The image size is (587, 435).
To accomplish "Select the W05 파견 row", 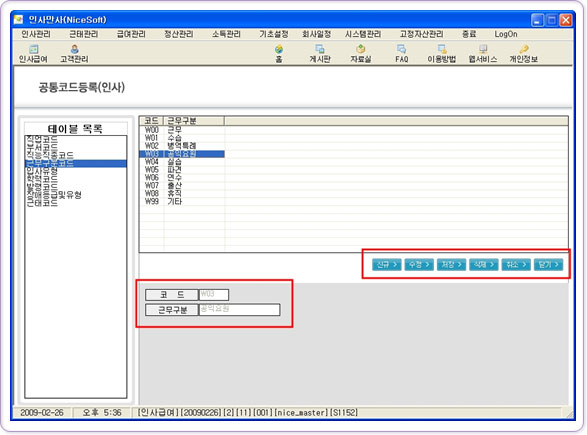I will (x=182, y=170).
